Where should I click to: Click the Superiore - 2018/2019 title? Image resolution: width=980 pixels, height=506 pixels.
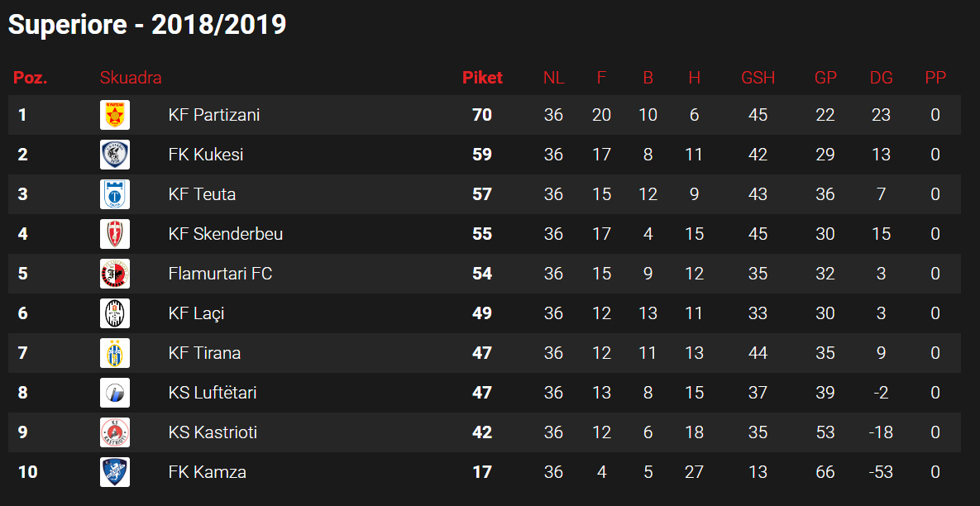(x=147, y=25)
